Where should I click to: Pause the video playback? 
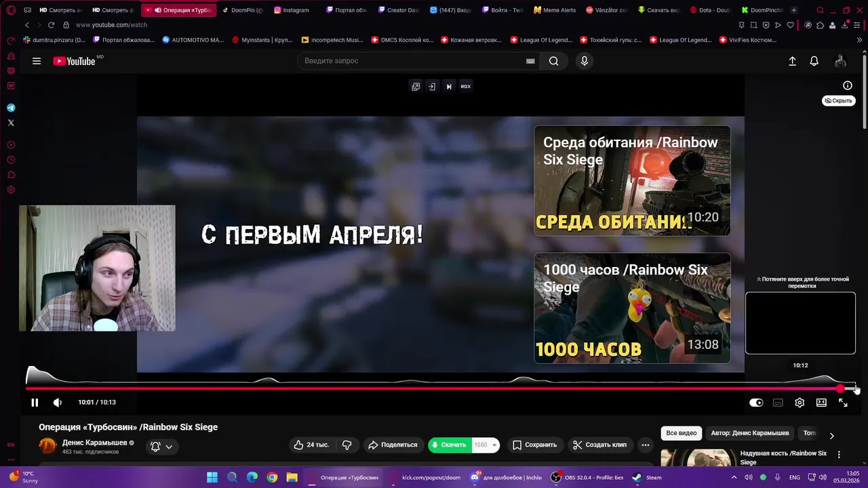point(35,403)
